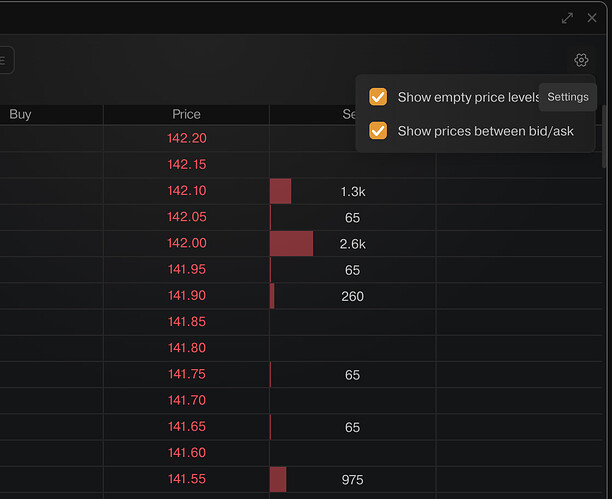612x499 pixels.
Task: Click the 2.6k sell quantity
Action: pyautogui.click(x=352, y=244)
